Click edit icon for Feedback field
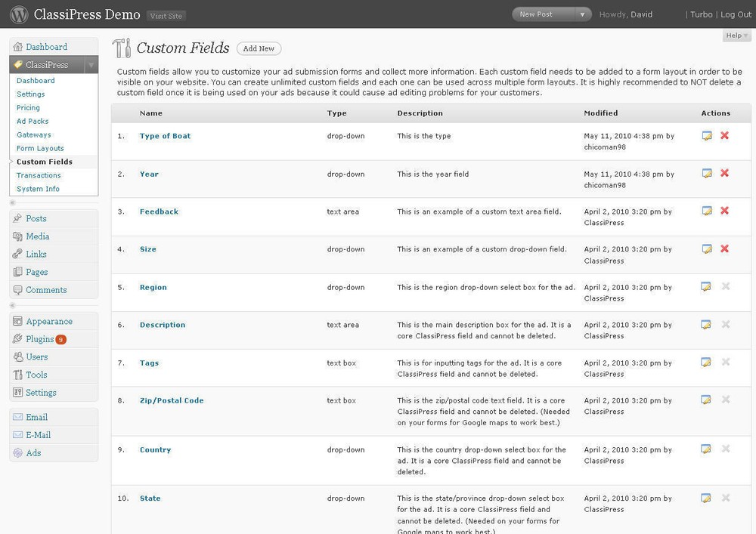Screen dimensions: 756x534 click(x=707, y=211)
